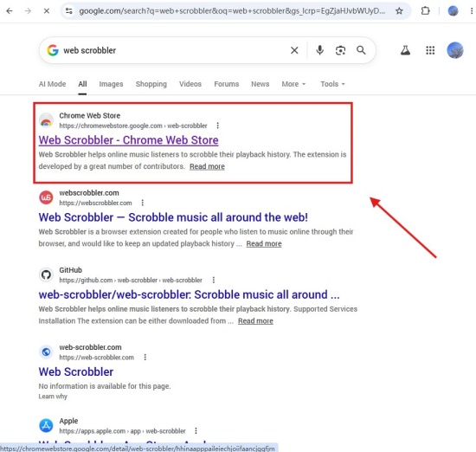Image resolution: width=476 pixels, height=452 pixels.
Task: Click the browser forward arrow
Action: click(x=28, y=11)
